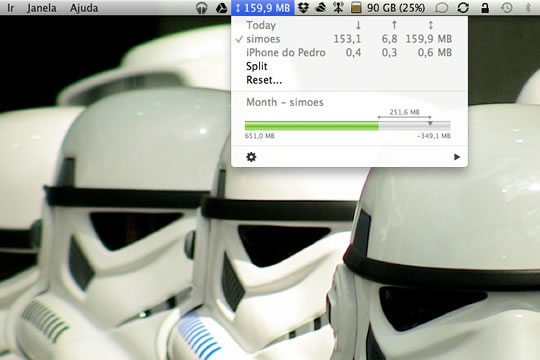Click the padlock menu bar icon
The image size is (540, 360).
click(485, 8)
